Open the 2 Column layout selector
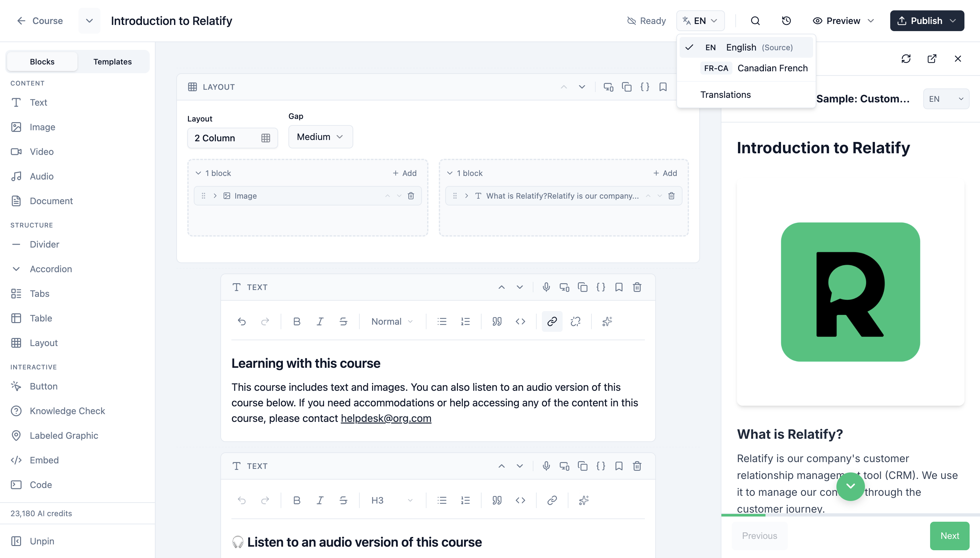The image size is (980, 558). (232, 138)
